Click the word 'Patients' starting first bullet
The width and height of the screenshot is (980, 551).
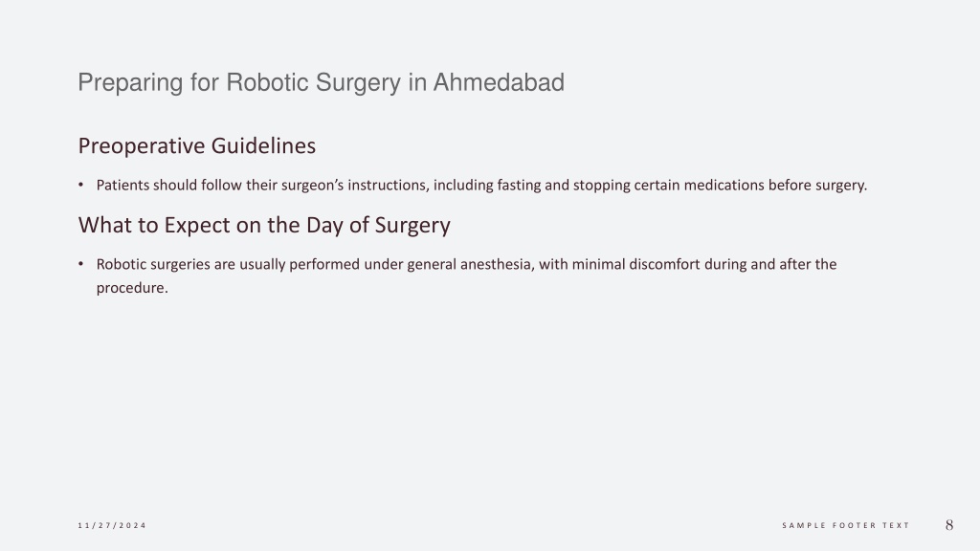coord(122,185)
